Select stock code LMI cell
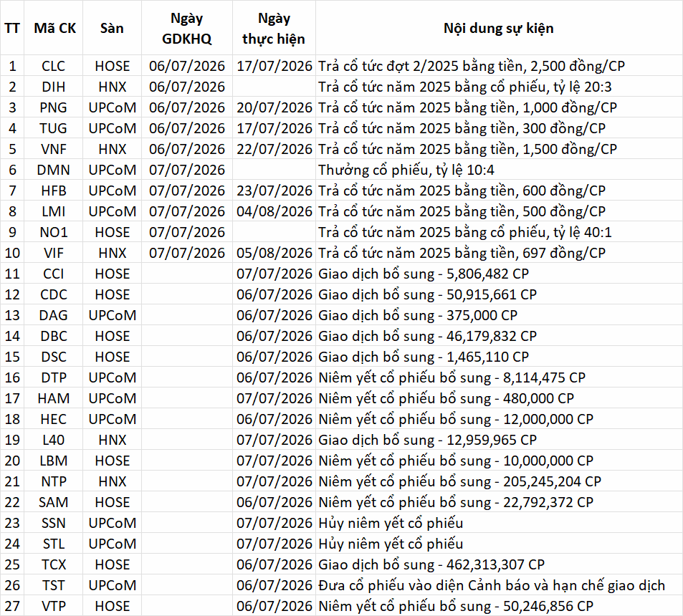 [54, 211]
